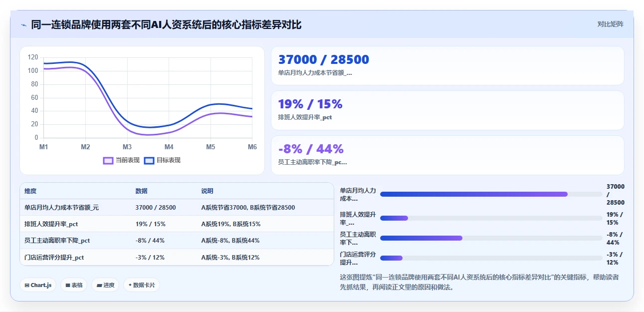
Task: Click the 员工主动离职率 progress bar
Action: (x=491, y=238)
